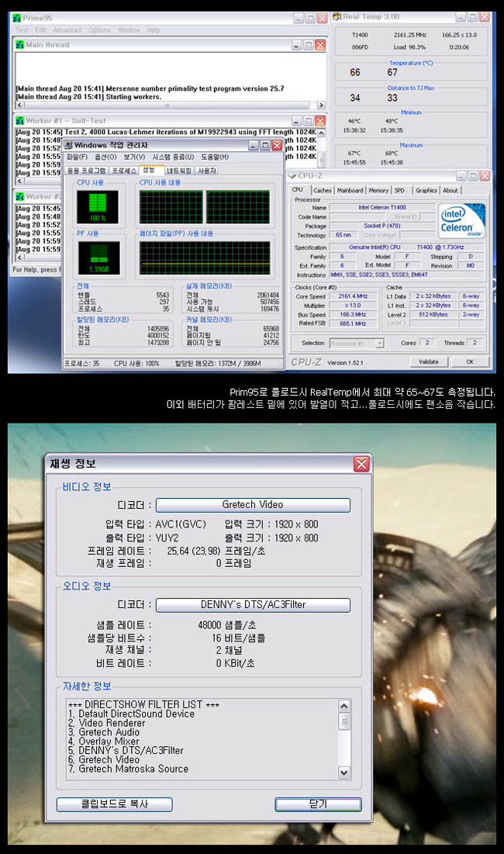The height and width of the screenshot is (854, 504).
Task: Open the Edit menu in Prime95
Action: pos(40,30)
